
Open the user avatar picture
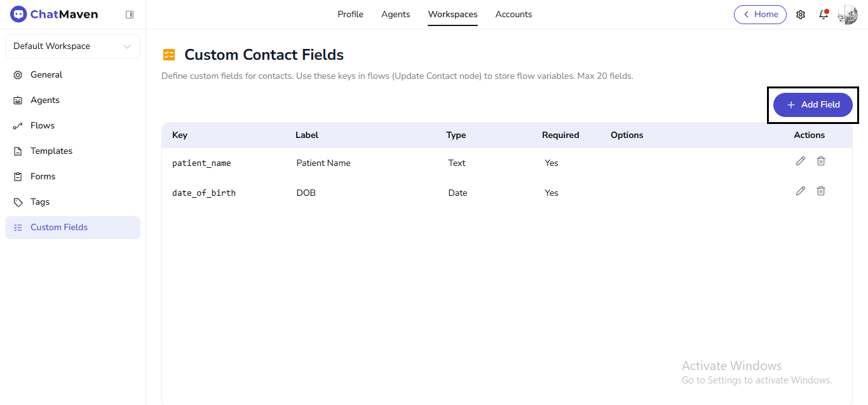tap(847, 14)
